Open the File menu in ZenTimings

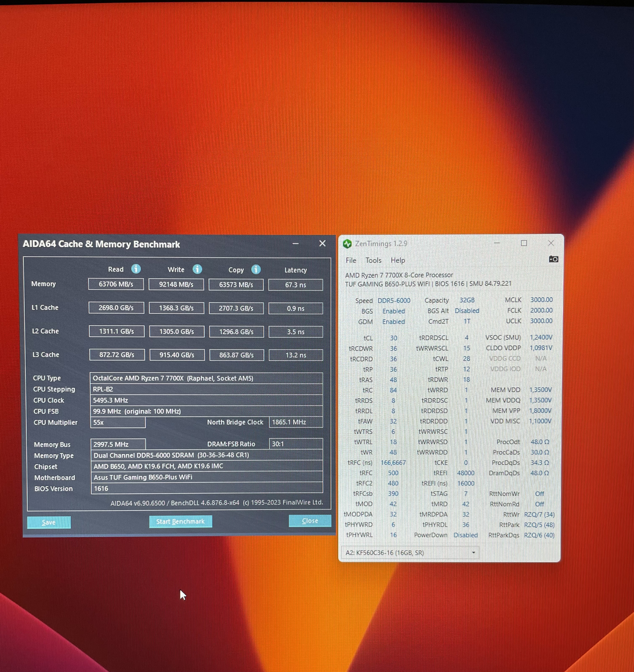tap(351, 260)
